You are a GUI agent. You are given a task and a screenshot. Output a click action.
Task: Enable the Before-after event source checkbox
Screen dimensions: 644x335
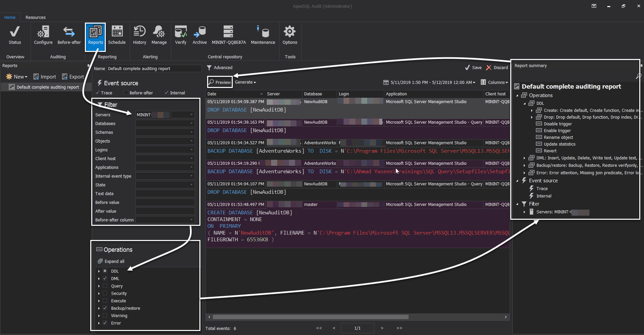(126, 93)
